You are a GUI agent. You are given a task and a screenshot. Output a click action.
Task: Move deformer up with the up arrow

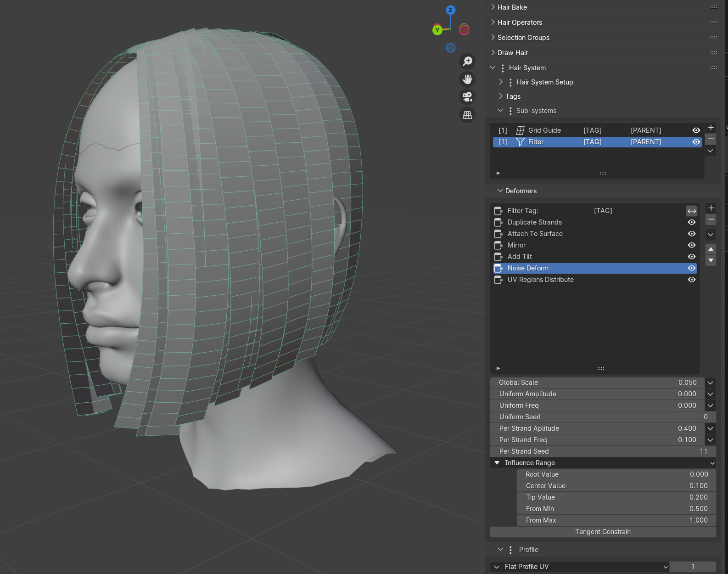tap(711, 249)
